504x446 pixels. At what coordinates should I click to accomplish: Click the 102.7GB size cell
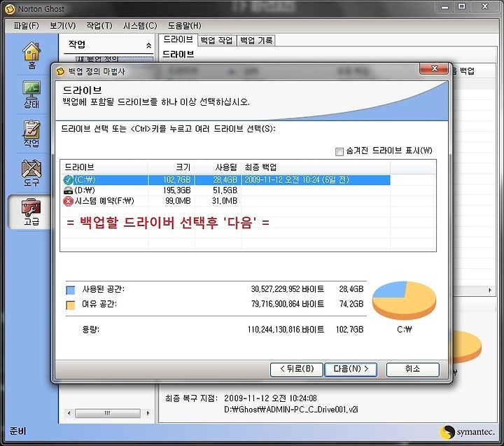[177, 180]
